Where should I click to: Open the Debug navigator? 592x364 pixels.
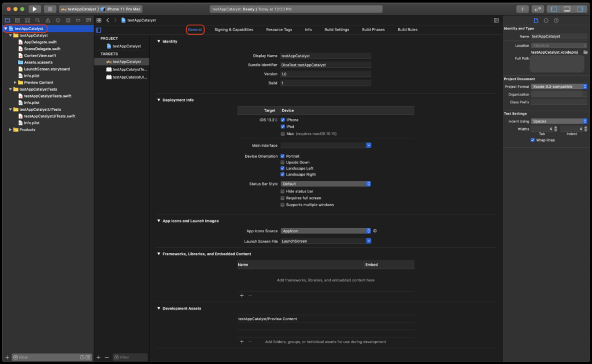point(68,20)
